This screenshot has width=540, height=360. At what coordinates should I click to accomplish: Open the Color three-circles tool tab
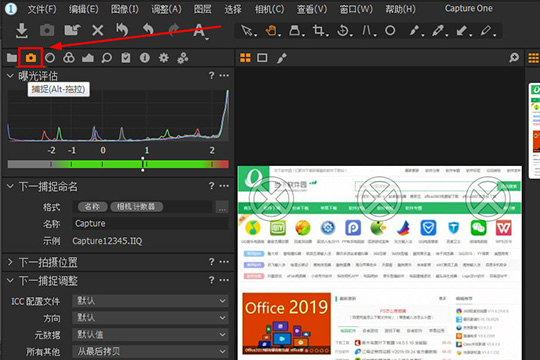[x=69, y=58]
